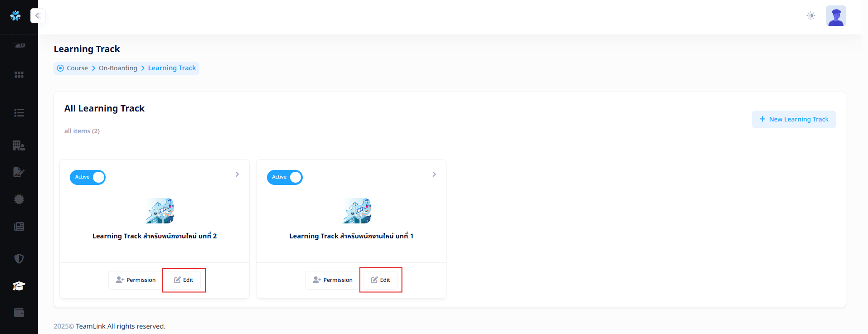This screenshot has width=868, height=334.
Task: Toggle Active switch for track บทที่ 1
Action: (x=285, y=177)
